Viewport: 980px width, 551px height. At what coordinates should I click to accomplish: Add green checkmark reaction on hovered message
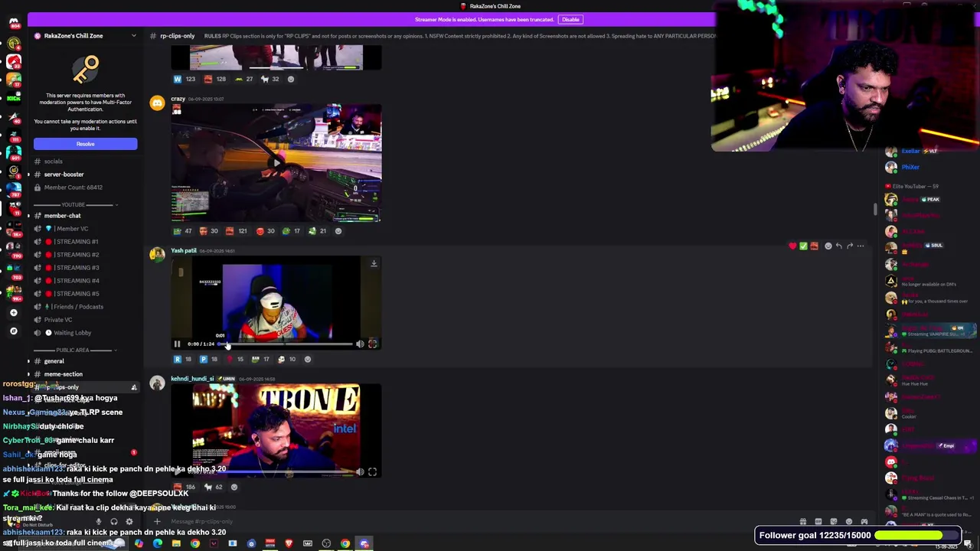click(x=803, y=246)
